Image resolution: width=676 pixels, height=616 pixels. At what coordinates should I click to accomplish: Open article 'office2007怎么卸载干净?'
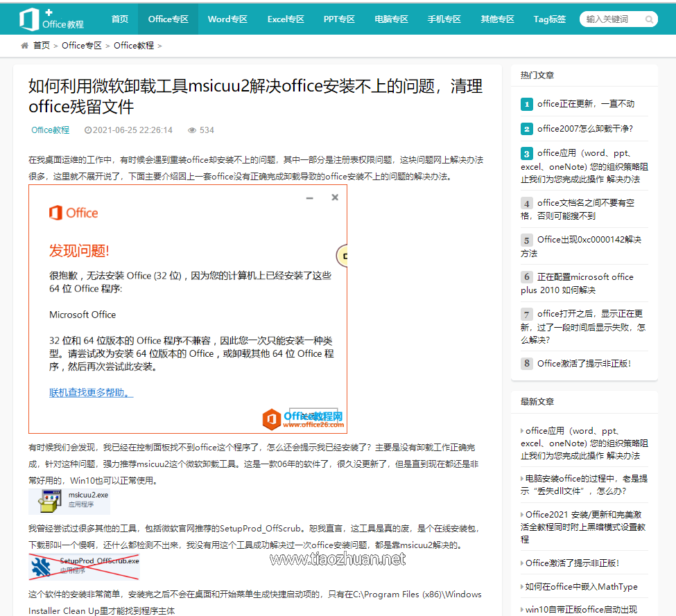pyautogui.click(x=585, y=129)
